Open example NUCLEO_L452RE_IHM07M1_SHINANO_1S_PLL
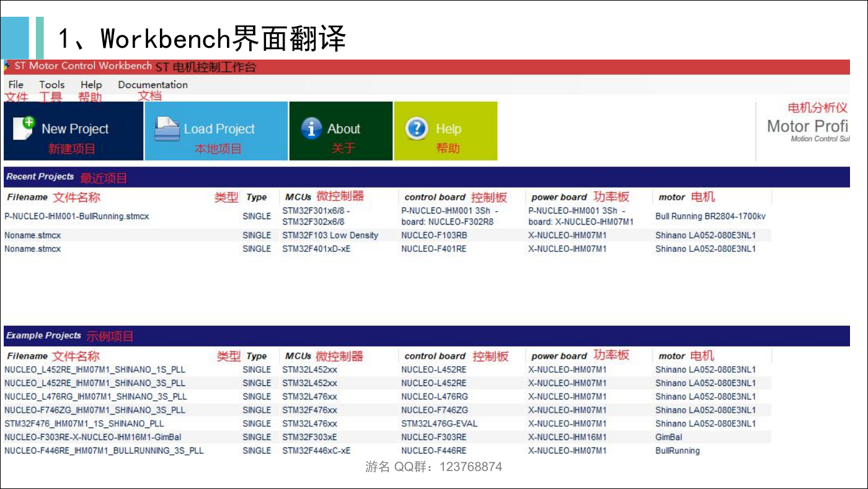The width and height of the screenshot is (868, 489). click(95, 370)
